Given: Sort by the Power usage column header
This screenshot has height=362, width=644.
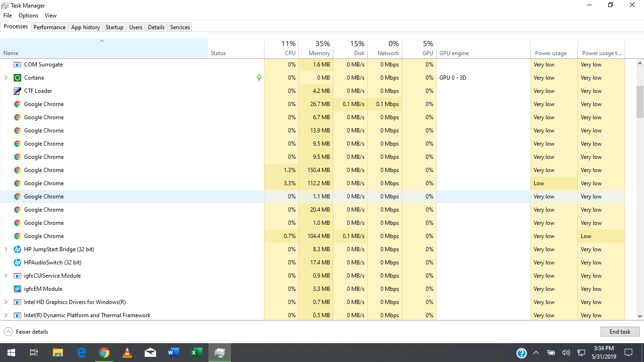Looking at the screenshot, I should [554, 49].
